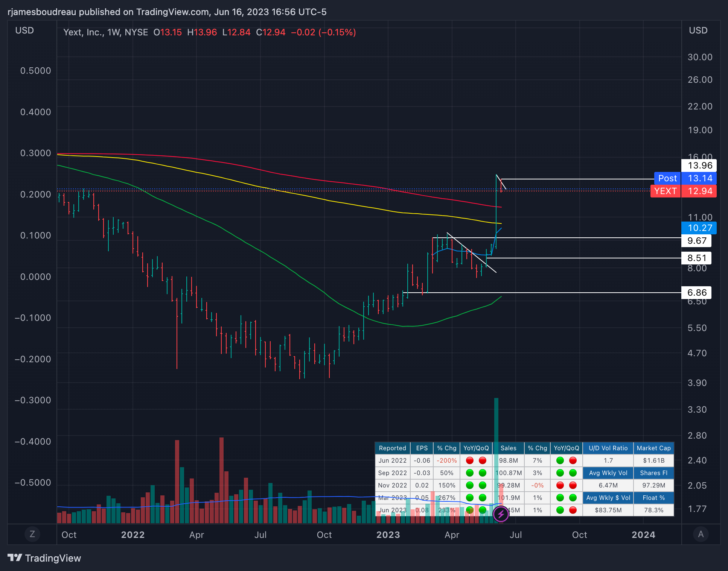Click the green dot in Sep 2022 EPS row
Screen dimensions: 728x571
tap(470, 473)
